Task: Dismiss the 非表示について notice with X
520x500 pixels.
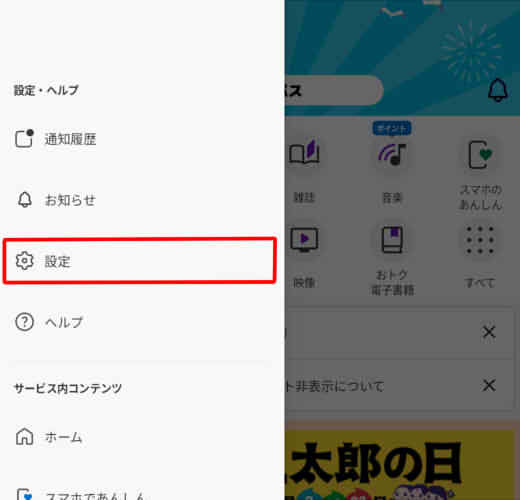Action: pyautogui.click(x=489, y=385)
